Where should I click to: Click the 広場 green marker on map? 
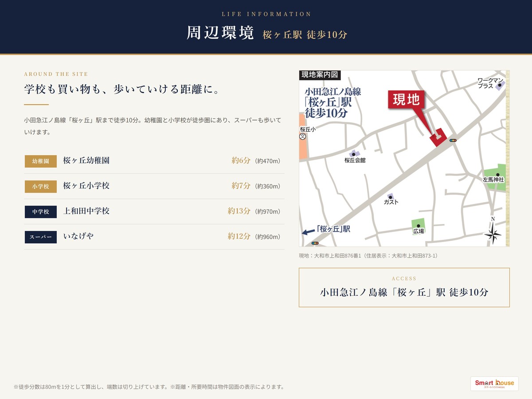click(x=418, y=226)
